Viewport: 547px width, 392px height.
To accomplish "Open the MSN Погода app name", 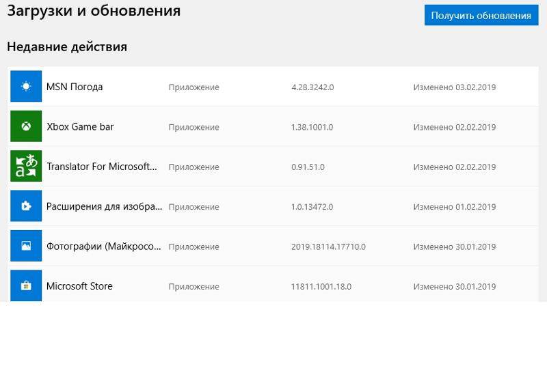I will 75,87.
